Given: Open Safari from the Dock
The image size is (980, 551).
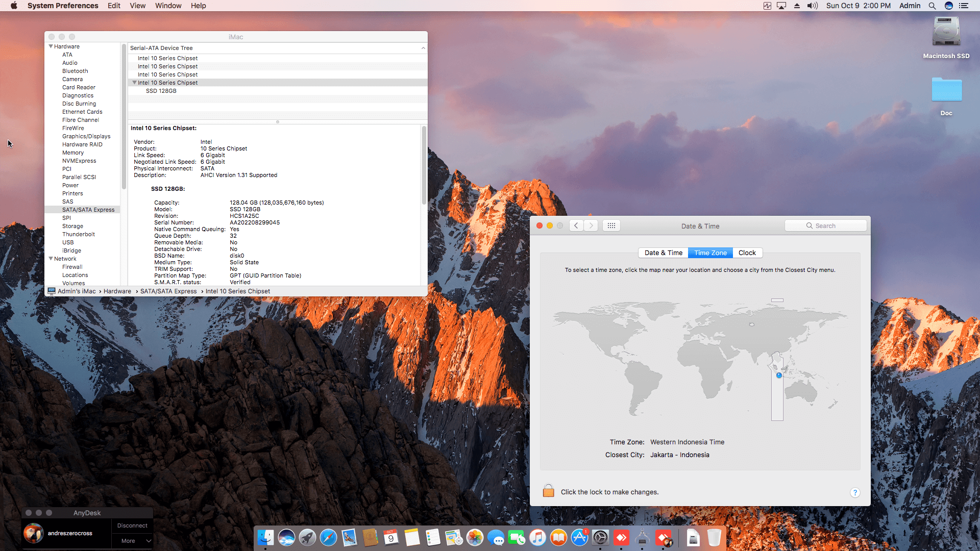Looking at the screenshot, I should coord(328,537).
